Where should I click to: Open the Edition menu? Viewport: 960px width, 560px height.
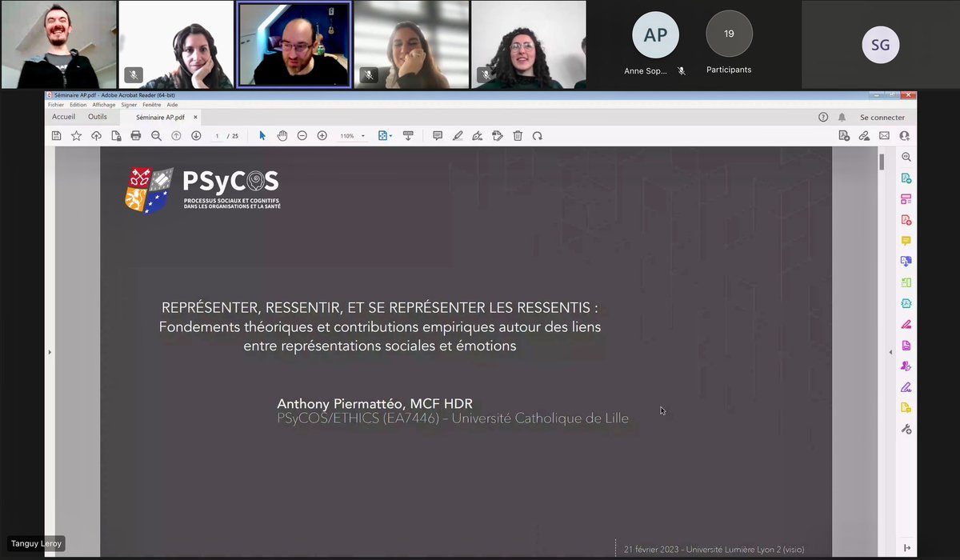tap(78, 105)
